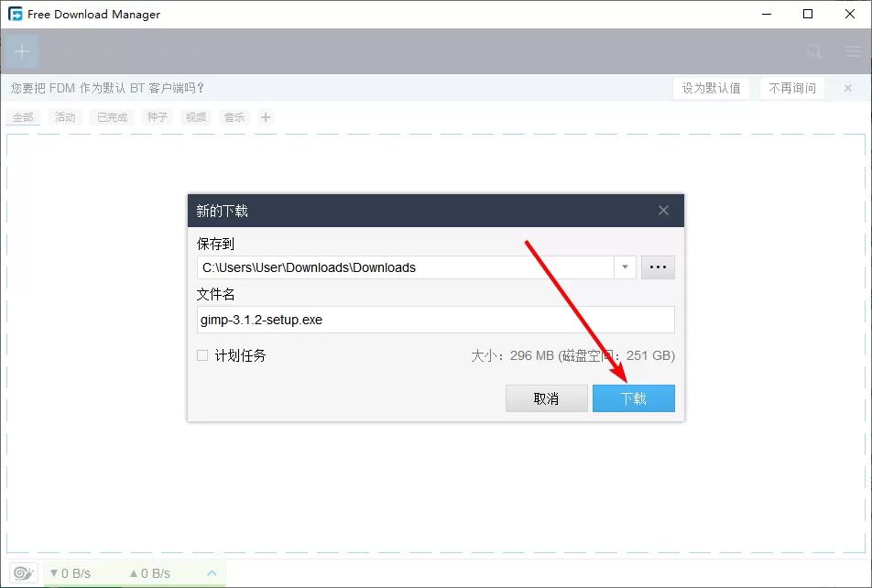Open the hamburger main menu
Screen dimensions: 872x588
pos(853,51)
